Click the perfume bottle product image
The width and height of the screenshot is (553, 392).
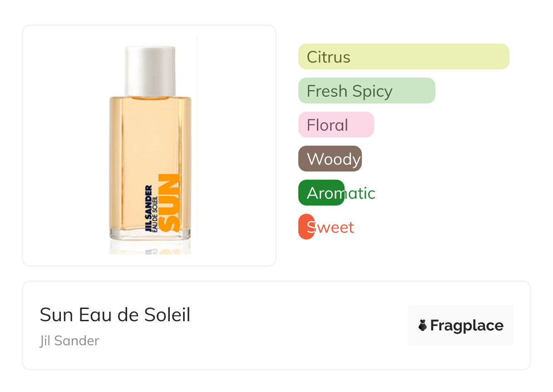tap(150, 145)
